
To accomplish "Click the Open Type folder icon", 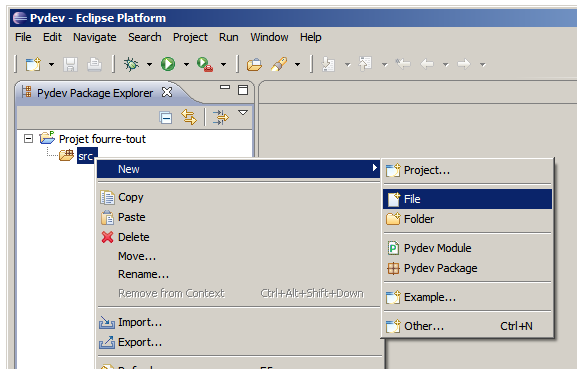I will 254,64.
